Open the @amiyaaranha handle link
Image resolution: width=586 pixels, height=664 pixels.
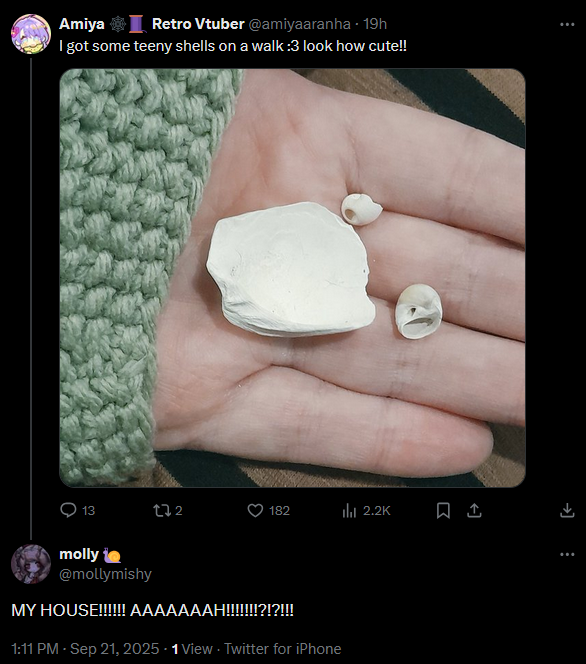(299, 24)
